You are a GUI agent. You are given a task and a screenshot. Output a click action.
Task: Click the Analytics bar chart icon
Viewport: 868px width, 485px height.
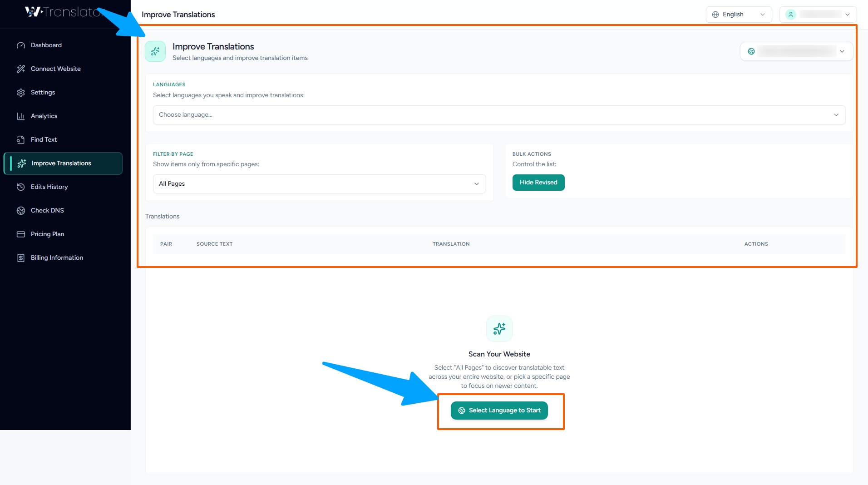click(21, 116)
